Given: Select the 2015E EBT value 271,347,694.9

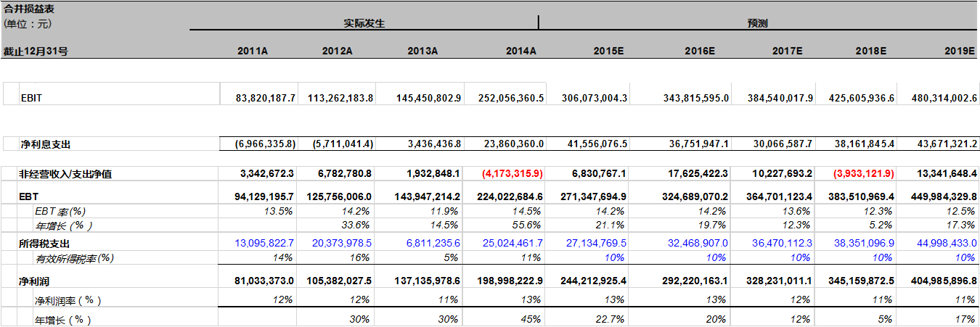Looking at the screenshot, I should click(594, 196).
